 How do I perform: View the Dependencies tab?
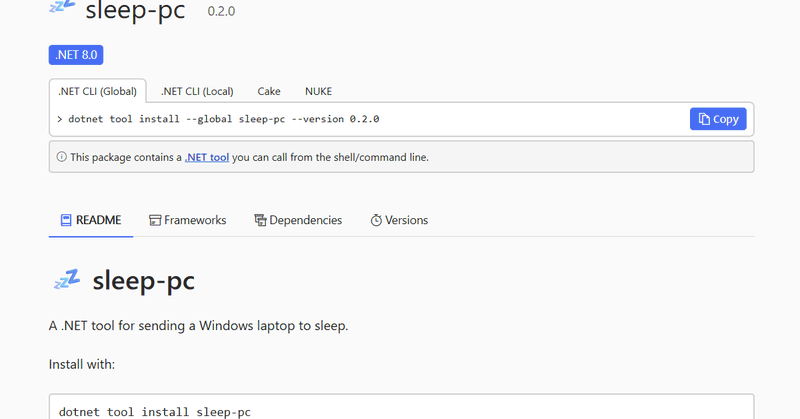298,220
